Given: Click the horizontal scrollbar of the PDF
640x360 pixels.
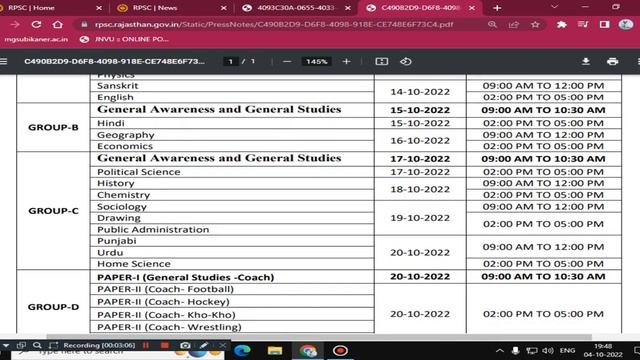Looking at the screenshot, I should pos(318,337).
